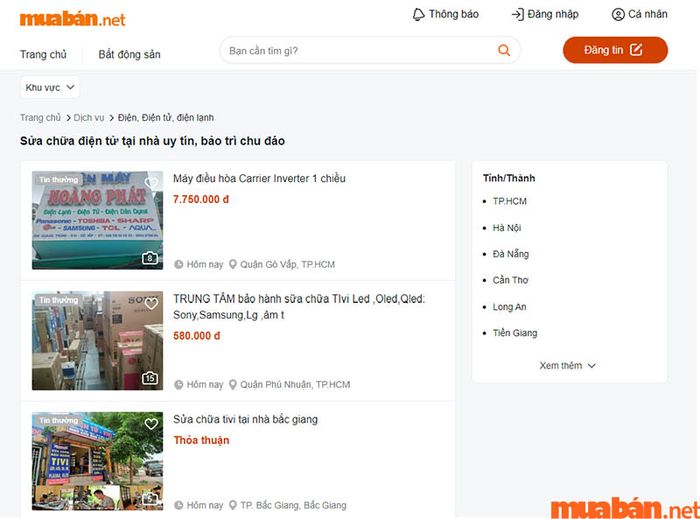Viewport: 700px width, 519px height.
Task: Click Quận Gò Vấp, TP.HCM location text
Action: (288, 264)
